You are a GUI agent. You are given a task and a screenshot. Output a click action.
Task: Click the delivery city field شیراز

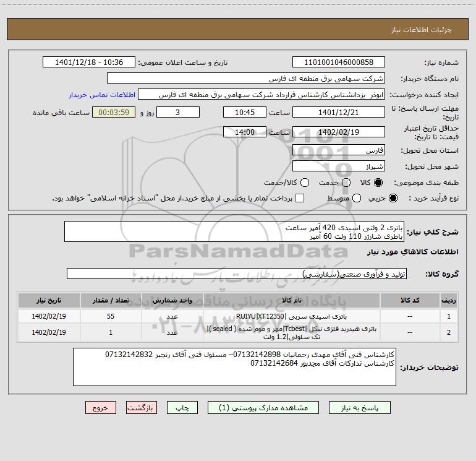[339, 166]
